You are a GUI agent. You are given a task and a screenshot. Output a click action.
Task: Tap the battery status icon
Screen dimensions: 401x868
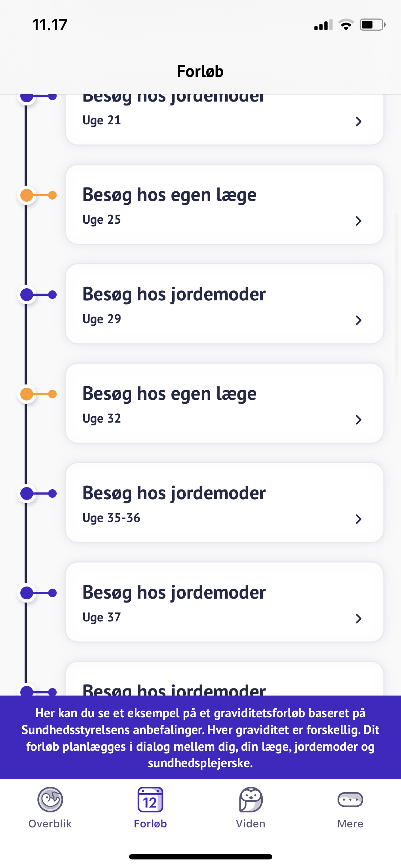[x=372, y=25]
